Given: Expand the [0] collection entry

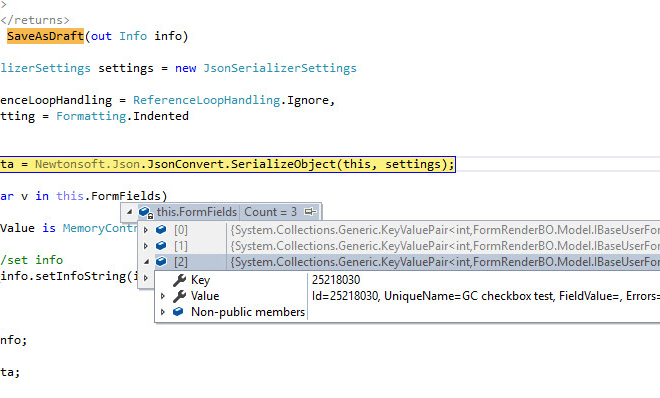Looking at the screenshot, I should (x=146, y=230).
